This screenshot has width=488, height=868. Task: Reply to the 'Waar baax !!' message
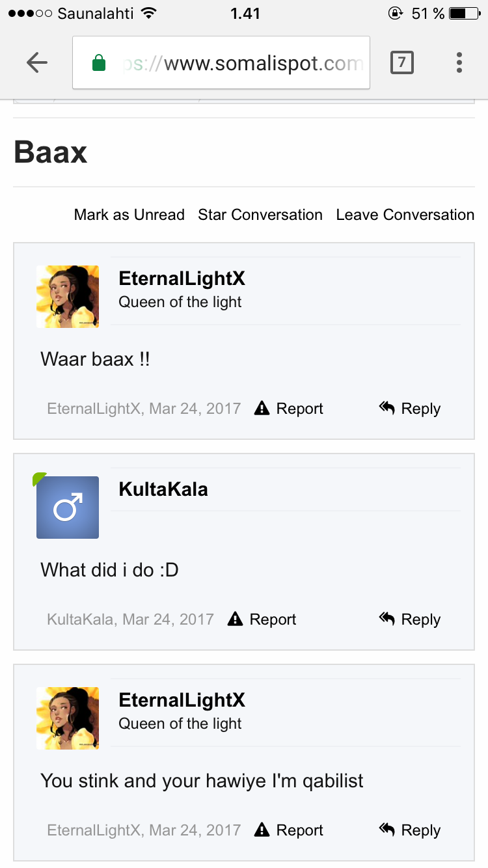[410, 409]
